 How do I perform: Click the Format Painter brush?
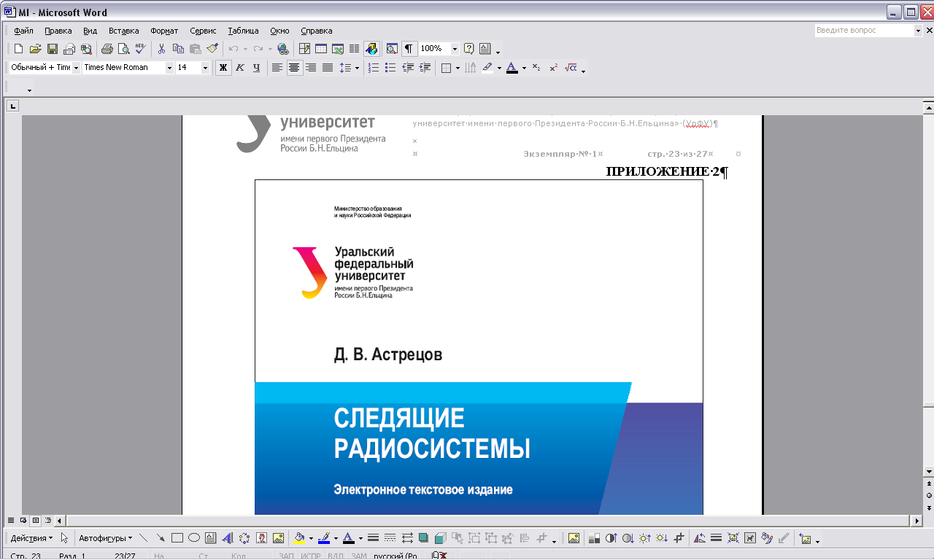(212, 49)
